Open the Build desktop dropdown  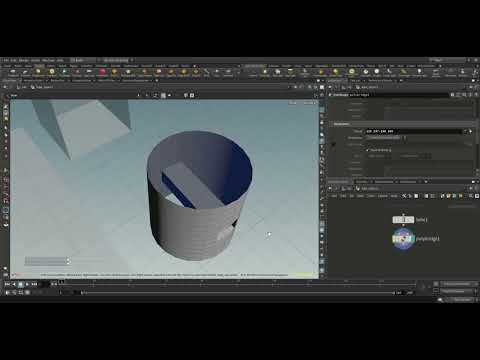point(83,60)
